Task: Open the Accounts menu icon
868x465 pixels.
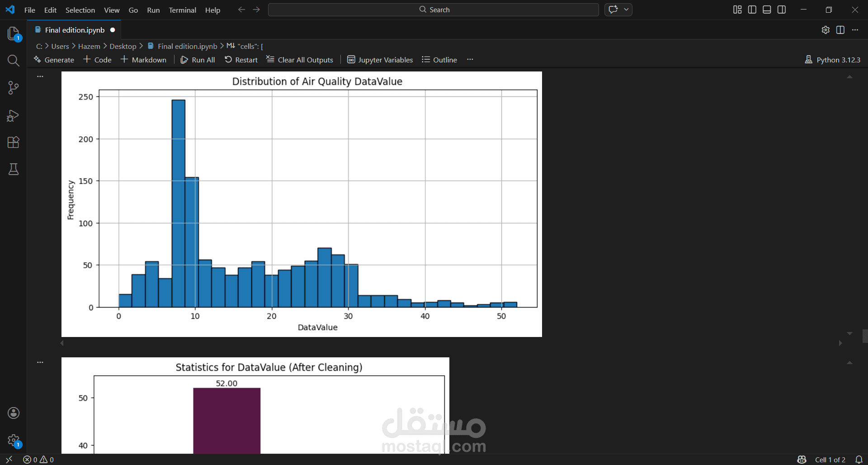Action: pyautogui.click(x=14, y=413)
